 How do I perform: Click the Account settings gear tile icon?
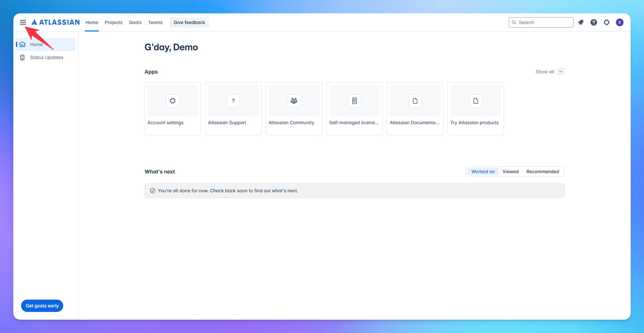[173, 101]
